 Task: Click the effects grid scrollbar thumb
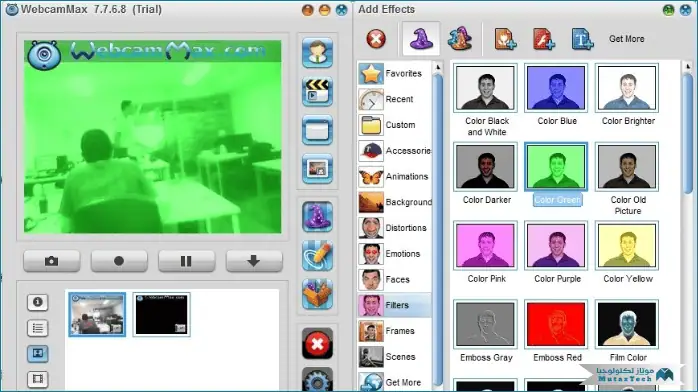688,133
